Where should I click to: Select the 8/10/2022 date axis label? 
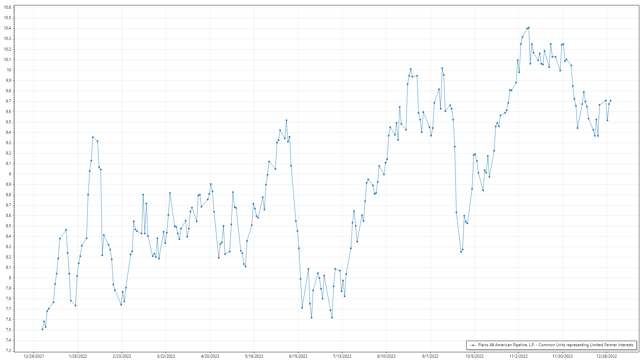click(x=386, y=356)
